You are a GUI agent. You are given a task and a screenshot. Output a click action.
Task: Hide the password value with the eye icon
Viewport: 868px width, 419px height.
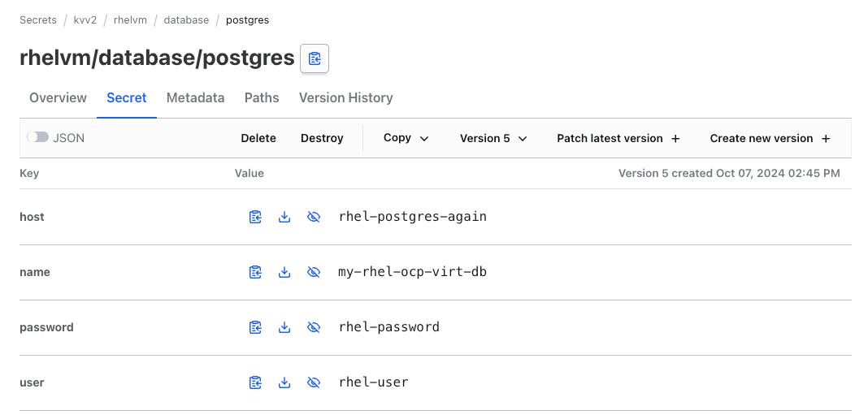point(314,327)
